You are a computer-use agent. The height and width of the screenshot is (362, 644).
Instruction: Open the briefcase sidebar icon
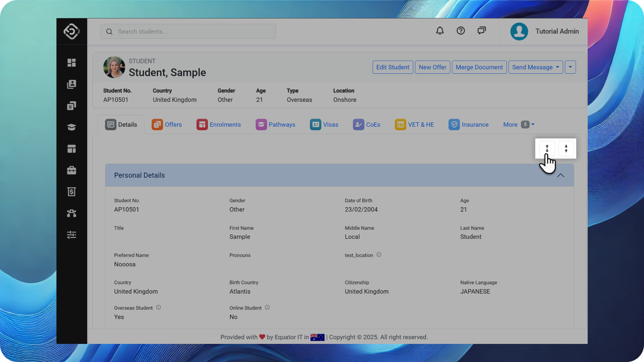click(x=71, y=170)
